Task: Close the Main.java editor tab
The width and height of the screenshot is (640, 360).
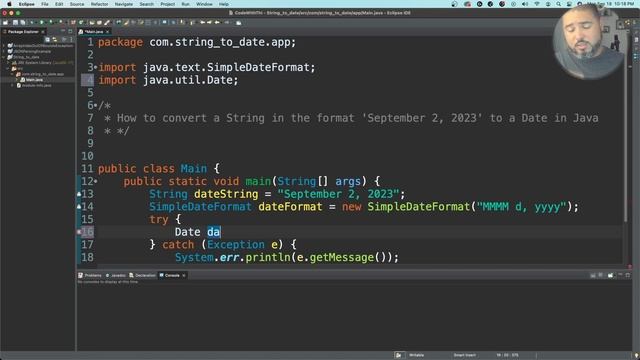Action: point(107,32)
